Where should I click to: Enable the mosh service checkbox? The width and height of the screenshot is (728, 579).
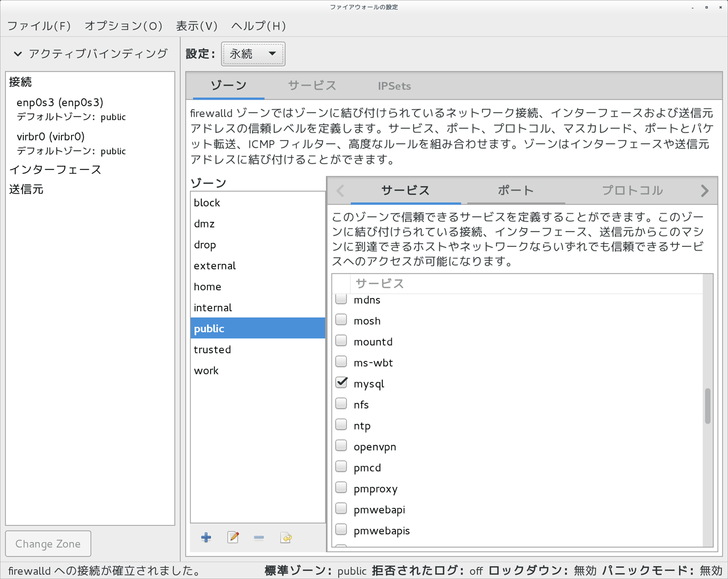[341, 320]
